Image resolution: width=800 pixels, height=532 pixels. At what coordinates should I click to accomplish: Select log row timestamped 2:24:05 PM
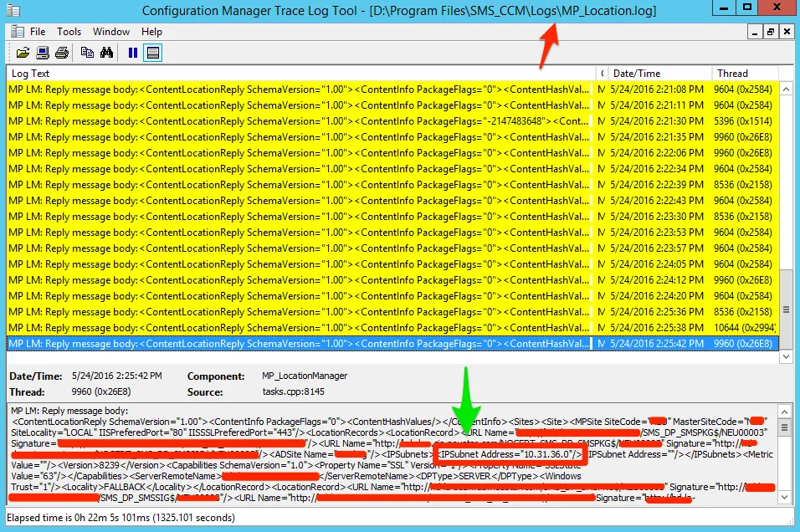[x=392, y=263]
